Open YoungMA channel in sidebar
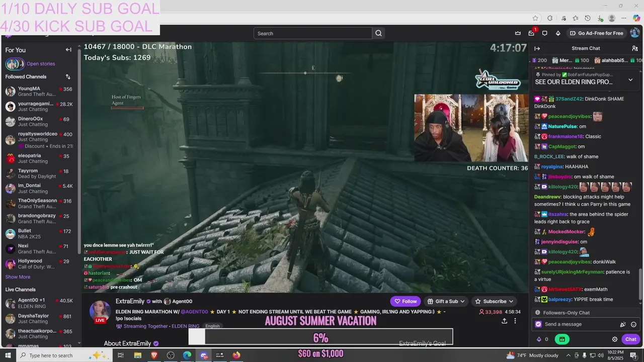Image resolution: width=644 pixels, height=362 pixels. [x=39, y=92]
